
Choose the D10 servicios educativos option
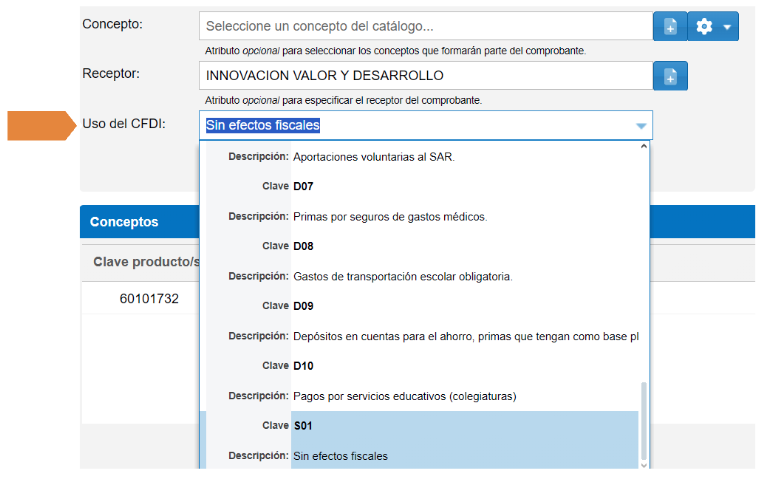pyautogui.click(x=404, y=381)
